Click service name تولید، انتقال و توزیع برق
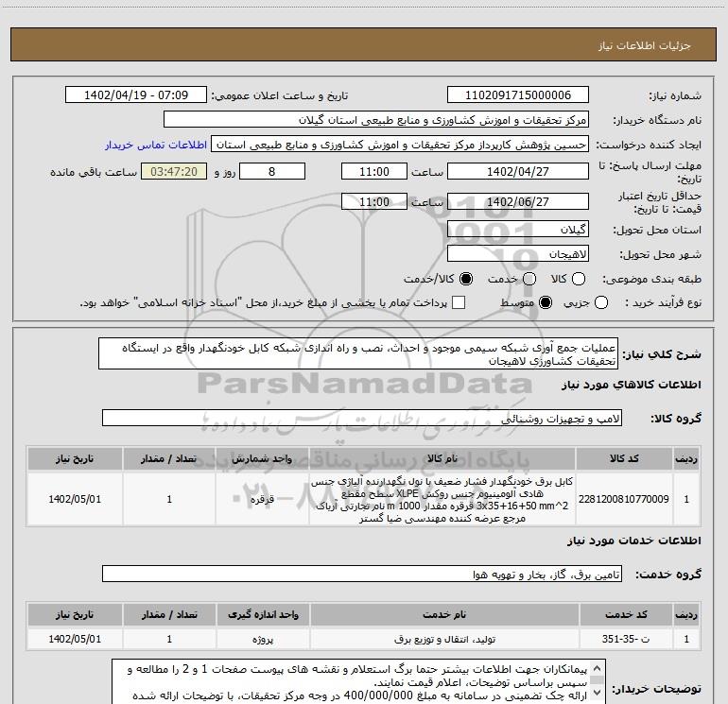The image size is (728, 704). tap(444, 639)
